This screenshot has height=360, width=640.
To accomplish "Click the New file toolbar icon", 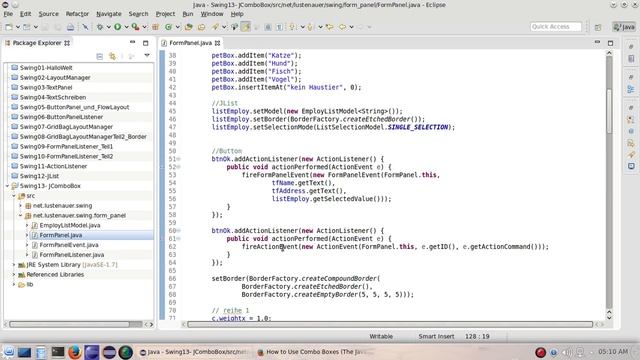I will (x=9, y=27).
